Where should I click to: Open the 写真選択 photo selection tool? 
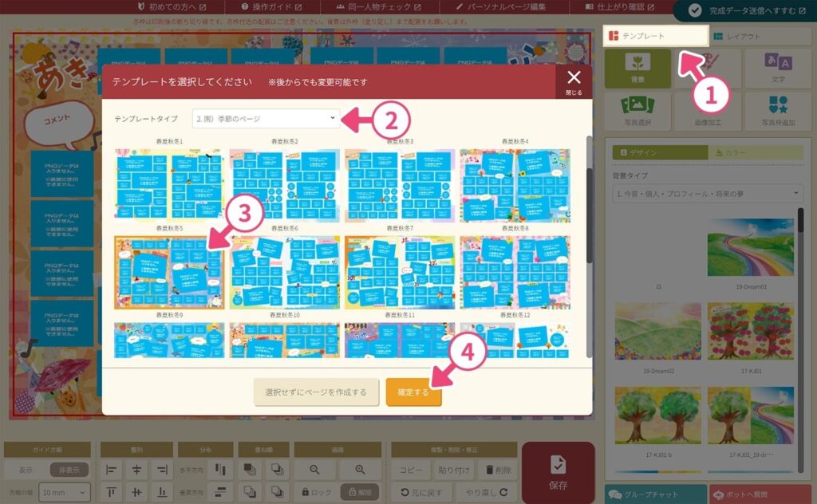point(637,111)
